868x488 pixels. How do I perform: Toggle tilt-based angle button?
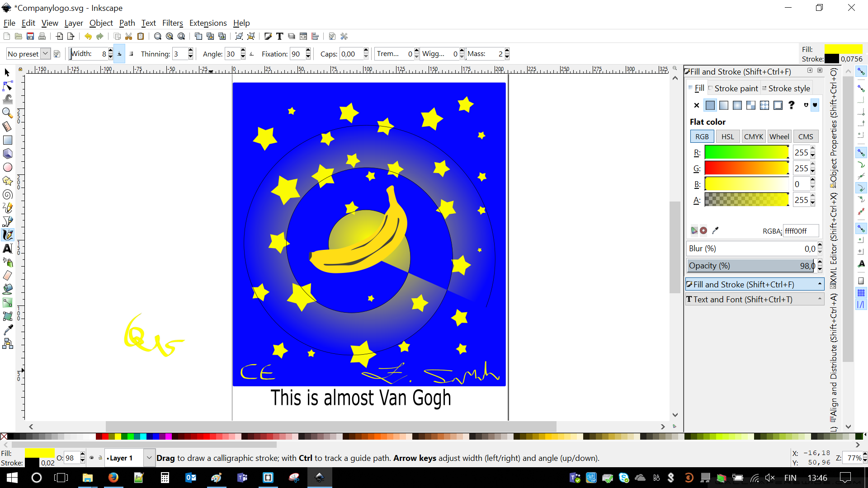tap(252, 54)
